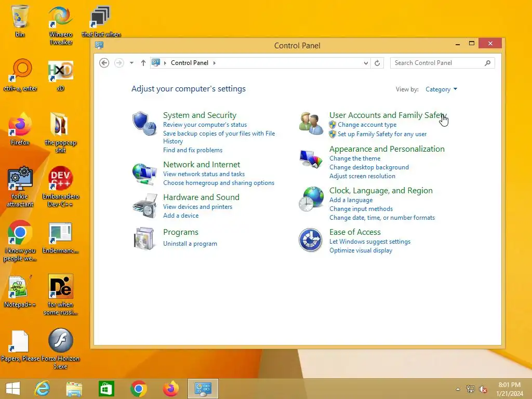
Task: Select the Firefox desktop shortcut
Action: coord(20,129)
